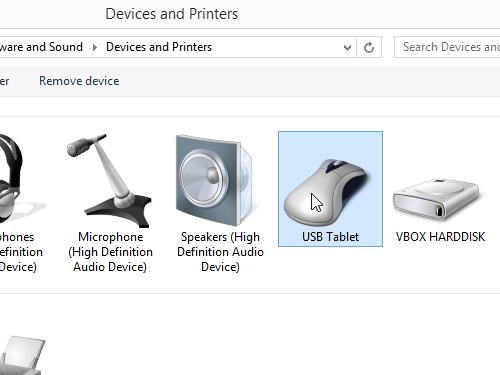The width and height of the screenshot is (500, 375).
Task: Click in the Search Devices and Printers box
Action: click(x=447, y=47)
